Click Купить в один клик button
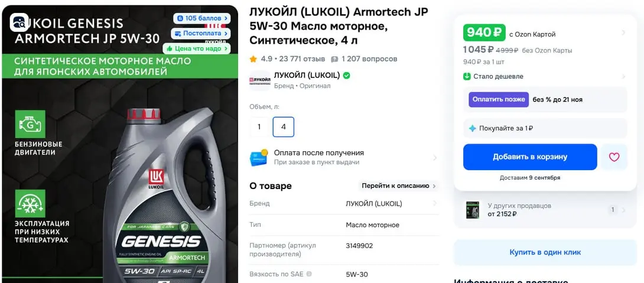The width and height of the screenshot is (644, 283). point(545,252)
